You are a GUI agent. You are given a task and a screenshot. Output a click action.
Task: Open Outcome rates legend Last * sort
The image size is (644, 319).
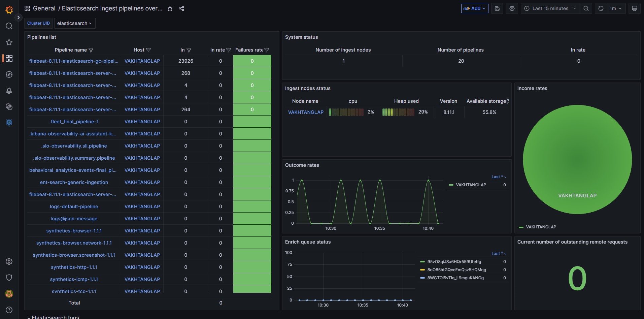[499, 177]
